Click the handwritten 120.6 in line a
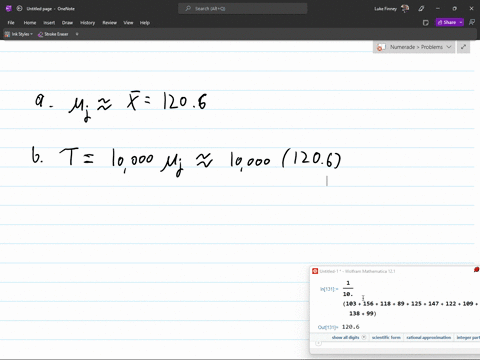 (x=185, y=101)
